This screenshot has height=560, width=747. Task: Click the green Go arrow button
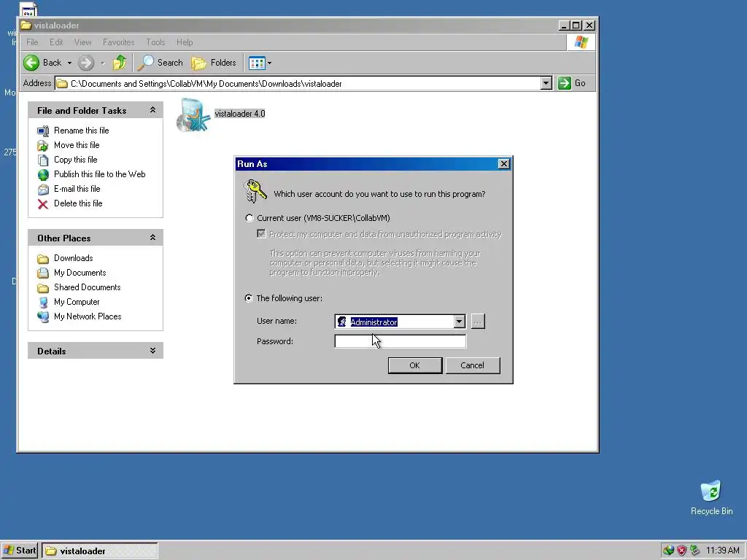pos(565,83)
